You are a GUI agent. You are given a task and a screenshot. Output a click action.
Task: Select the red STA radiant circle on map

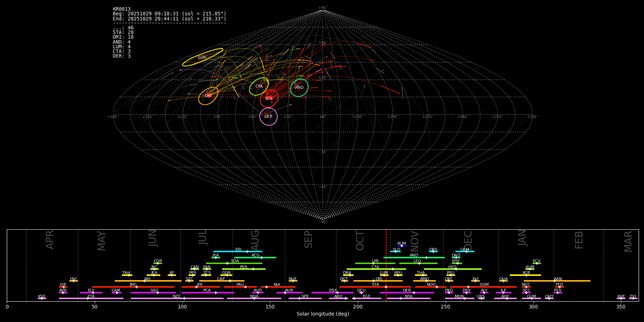pyautogui.click(x=269, y=98)
